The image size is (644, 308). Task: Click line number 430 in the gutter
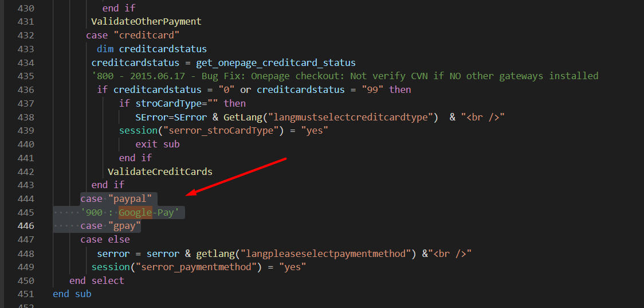tap(25, 8)
